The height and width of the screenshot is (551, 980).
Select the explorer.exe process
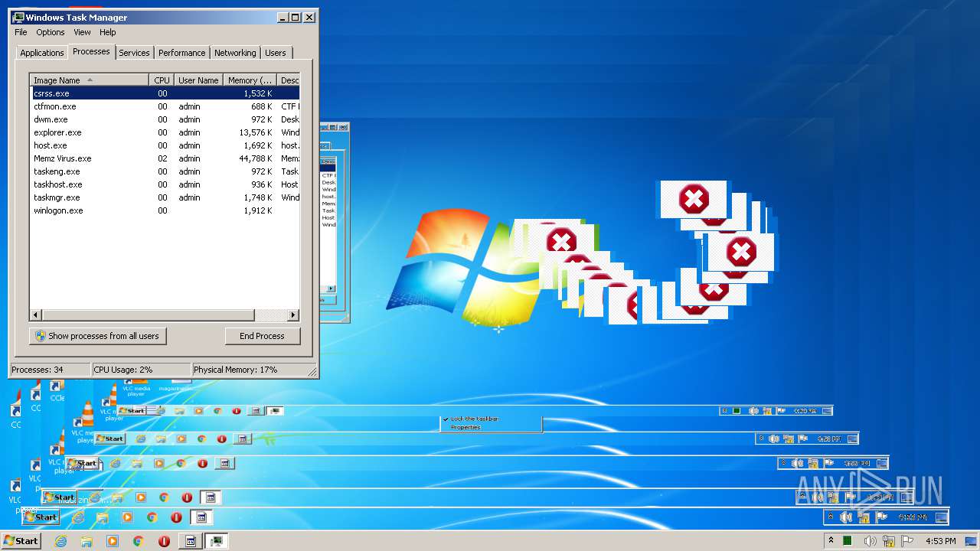165,132
